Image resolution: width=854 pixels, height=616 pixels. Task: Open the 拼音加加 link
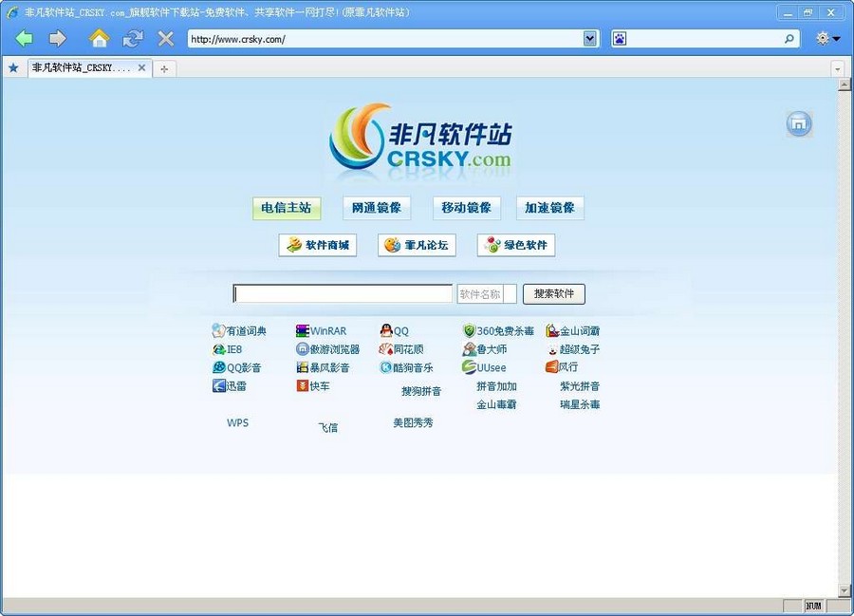[496, 386]
